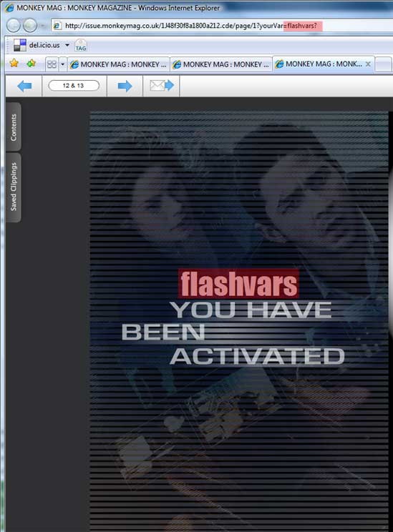Image resolution: width=393 pixels, height=532 pixels.
Task: Open the tab list dropdown arrow
Action: (62, 64)
